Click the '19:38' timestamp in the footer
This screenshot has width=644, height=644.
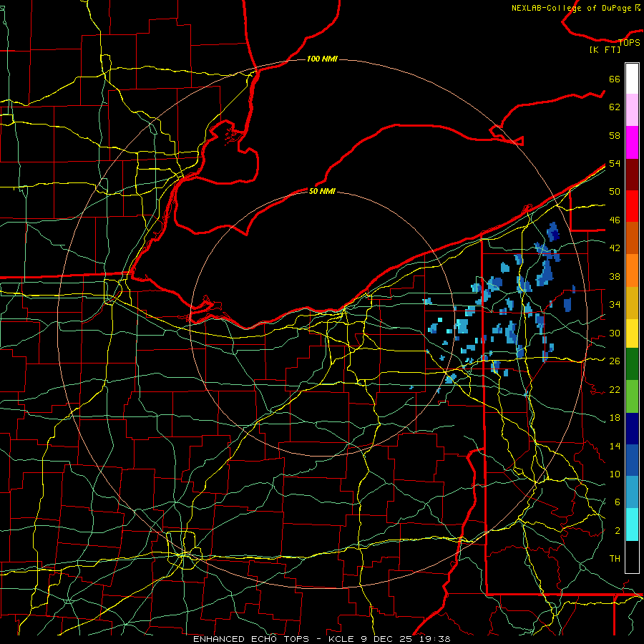click(x=436, y=639)
